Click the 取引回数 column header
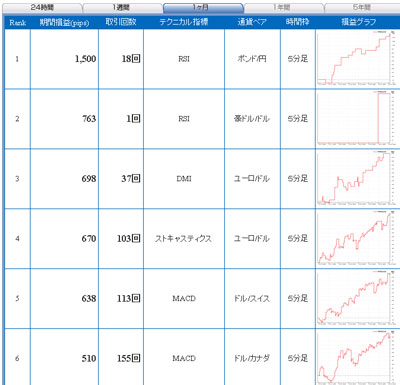 (121, 22)
